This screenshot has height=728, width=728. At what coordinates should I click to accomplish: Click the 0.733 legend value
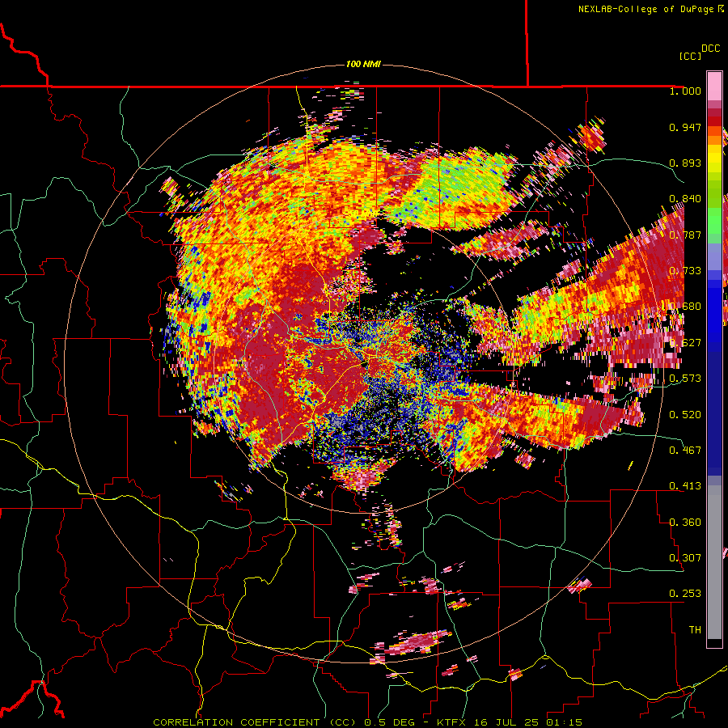coord(685,271)
